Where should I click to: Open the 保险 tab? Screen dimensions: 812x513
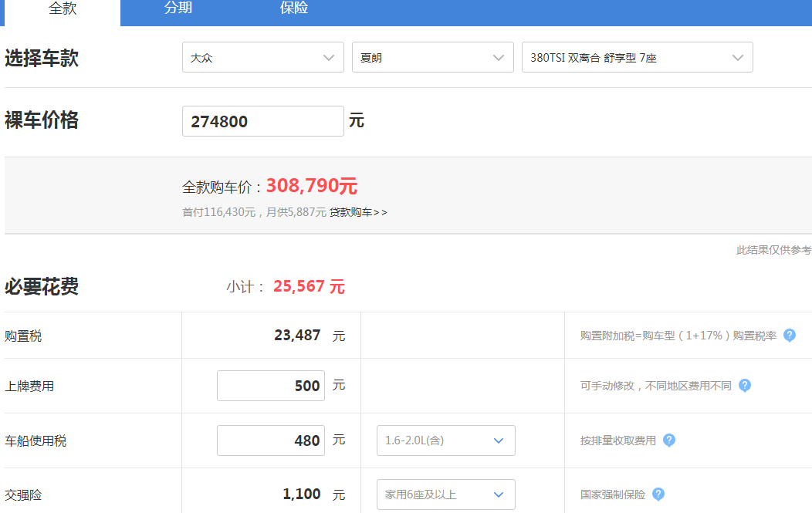[294, 8]
